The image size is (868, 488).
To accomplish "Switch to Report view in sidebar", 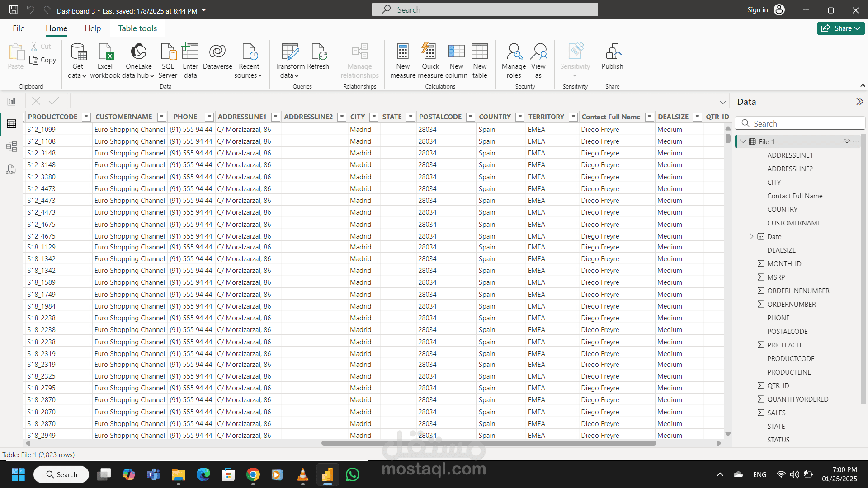I will click(11, 102).
